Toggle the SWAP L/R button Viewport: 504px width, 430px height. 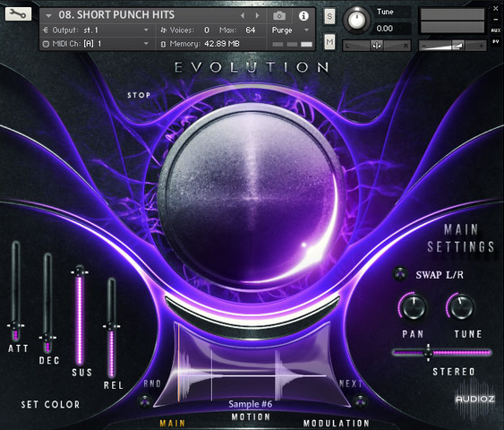[x=400, y=274]
